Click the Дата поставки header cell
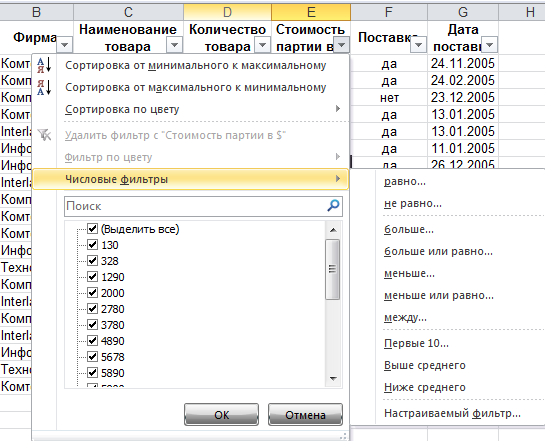The width and height of the screenshot is (545, 441). coord(463,37)
